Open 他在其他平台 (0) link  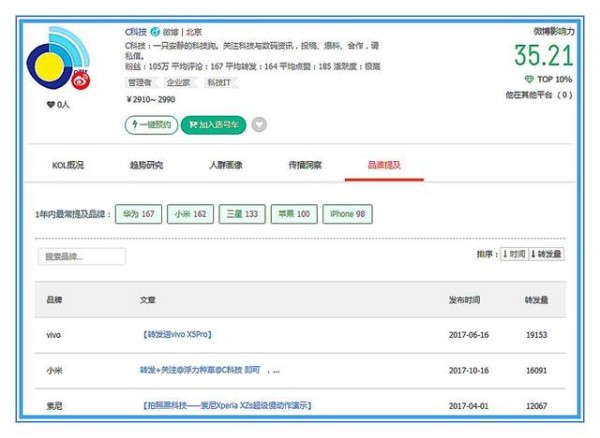[539, 94]
